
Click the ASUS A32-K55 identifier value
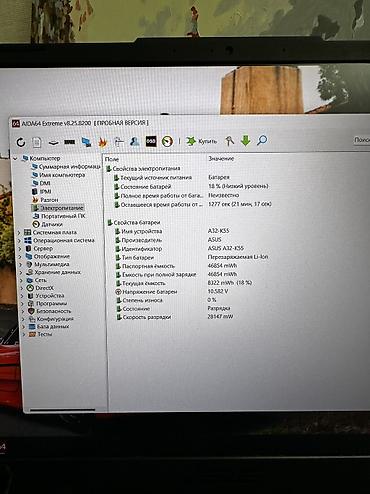(x=226, y=248)
